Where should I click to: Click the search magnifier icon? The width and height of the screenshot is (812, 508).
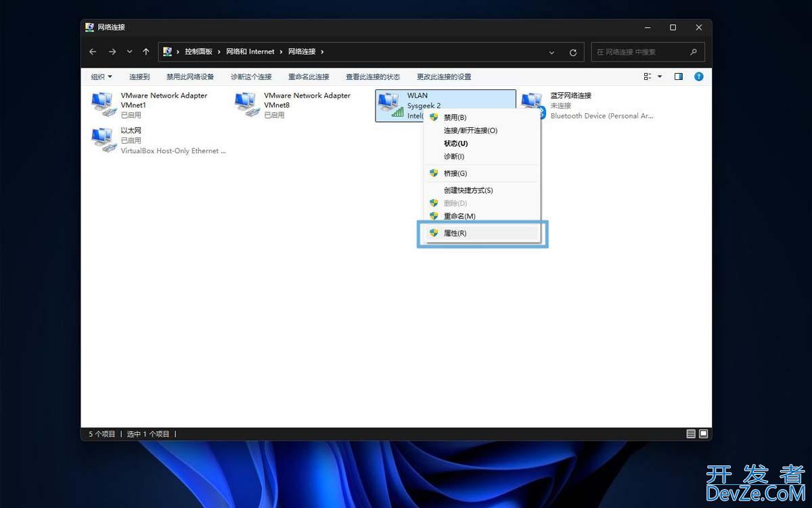[x=694, y=52]
